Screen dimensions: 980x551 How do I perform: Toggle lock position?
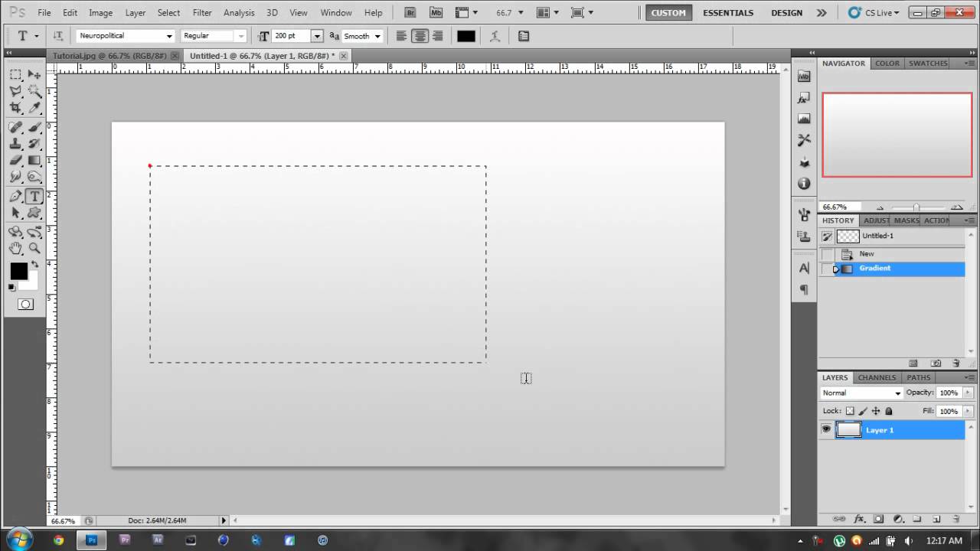876,411
